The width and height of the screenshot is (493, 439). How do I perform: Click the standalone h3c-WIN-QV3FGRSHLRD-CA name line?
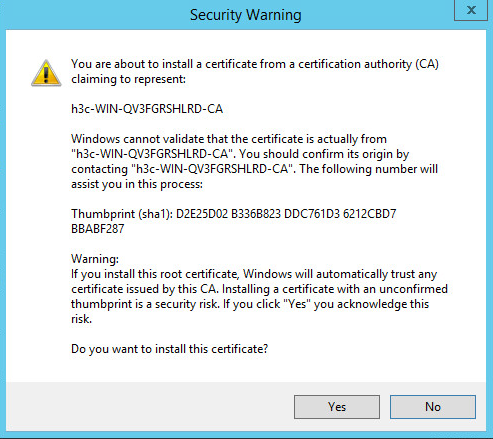[x=147, y=109]
